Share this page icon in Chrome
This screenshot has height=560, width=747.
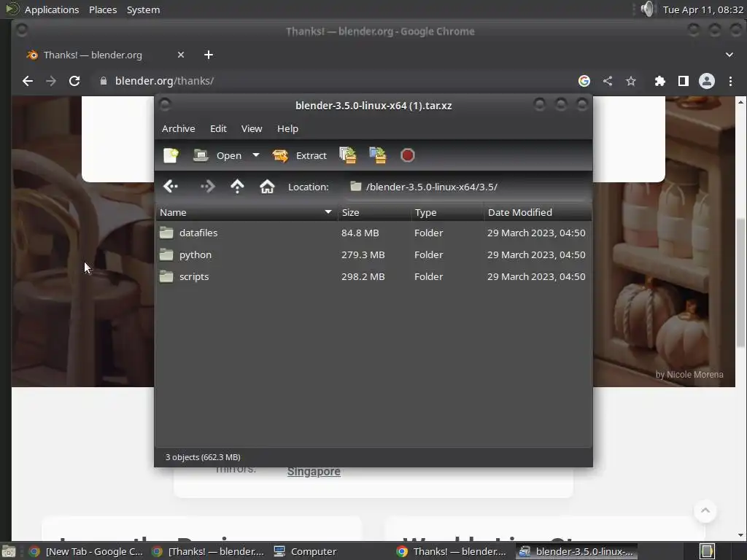click(x=608, y=81)
